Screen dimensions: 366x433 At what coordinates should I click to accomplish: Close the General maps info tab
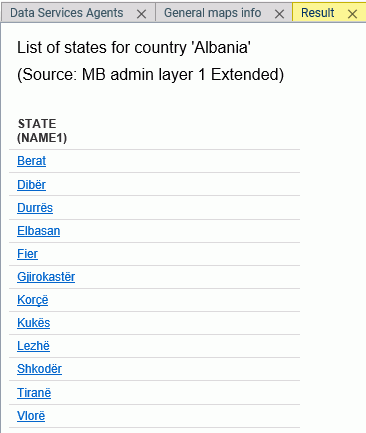point(279,14)
